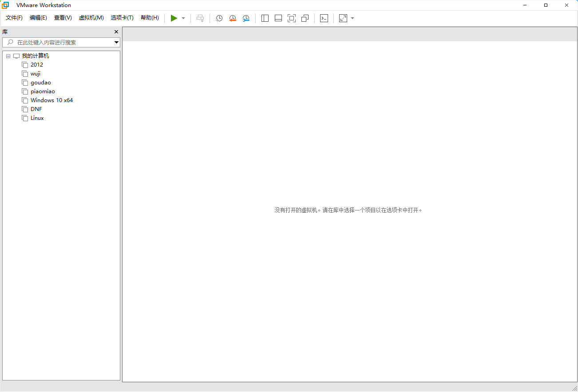578x392 pixels.
Task: Click the stretch guest display icon
Action: pyautogui.click(x=343, y=18)
